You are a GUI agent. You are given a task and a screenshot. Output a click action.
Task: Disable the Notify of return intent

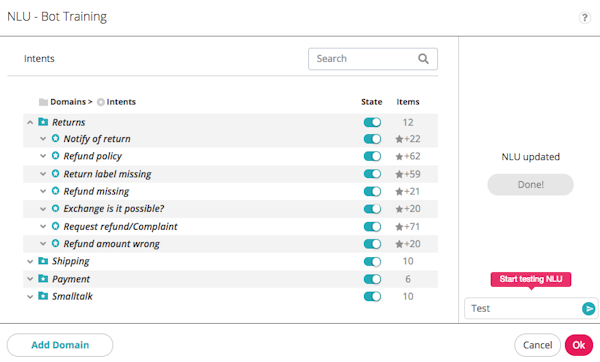[372, 139]
